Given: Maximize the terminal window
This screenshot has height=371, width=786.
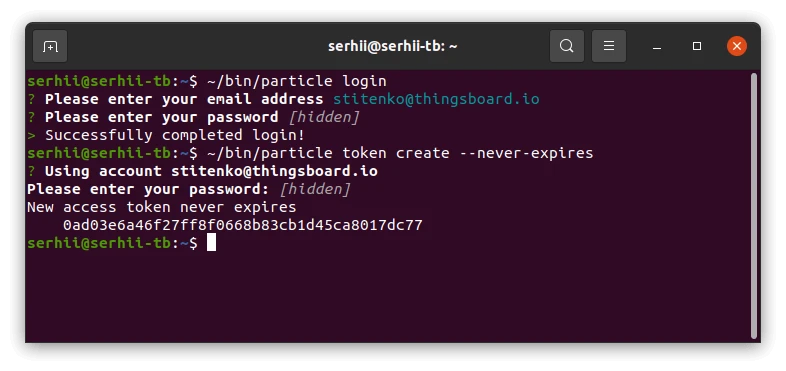Looking at the screenshot, I should click(697, 46).
